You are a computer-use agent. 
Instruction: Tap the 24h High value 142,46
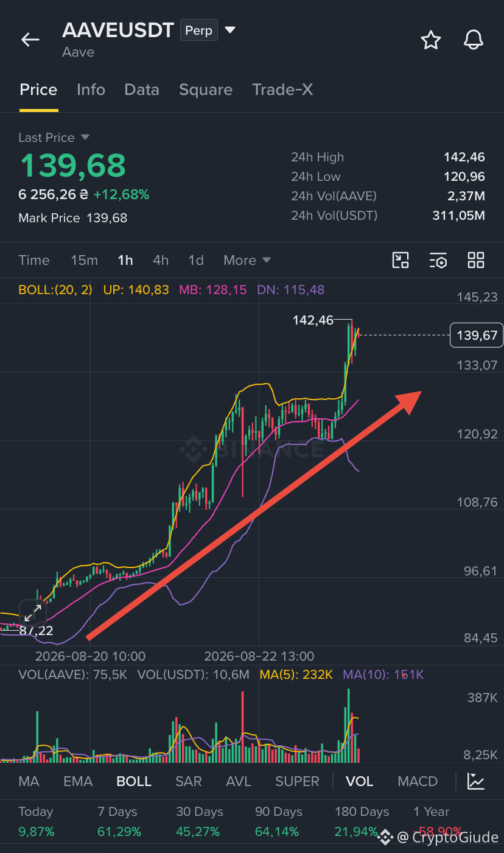464,157
